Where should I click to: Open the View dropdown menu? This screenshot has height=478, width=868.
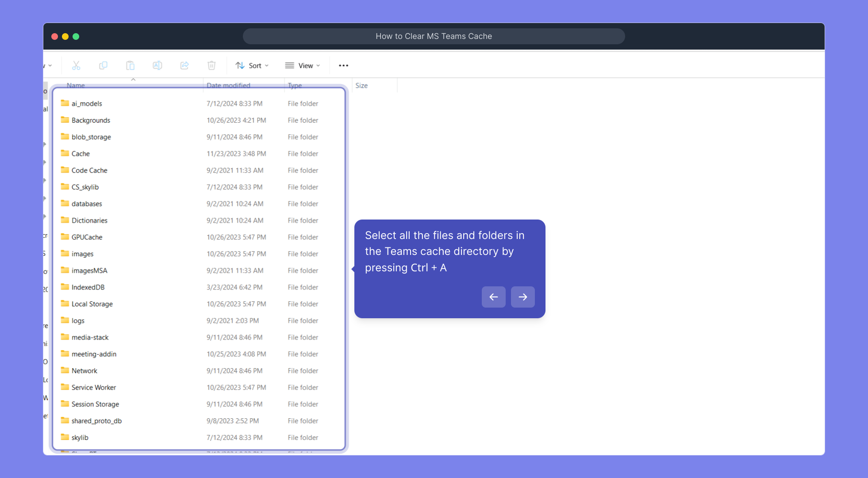point(303,66)
